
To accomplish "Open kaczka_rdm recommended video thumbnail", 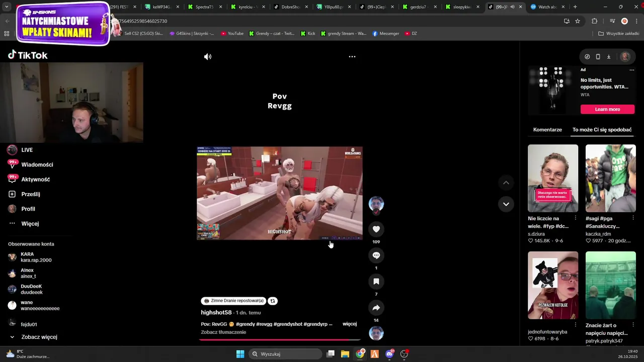I will coord(610,178).
